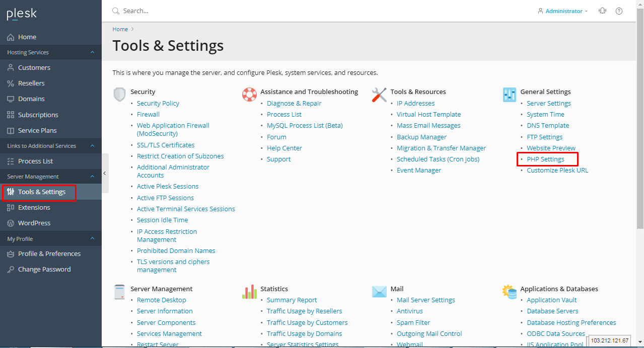
Task: Click the General Settings sliders icon
Action: (510, 95)
